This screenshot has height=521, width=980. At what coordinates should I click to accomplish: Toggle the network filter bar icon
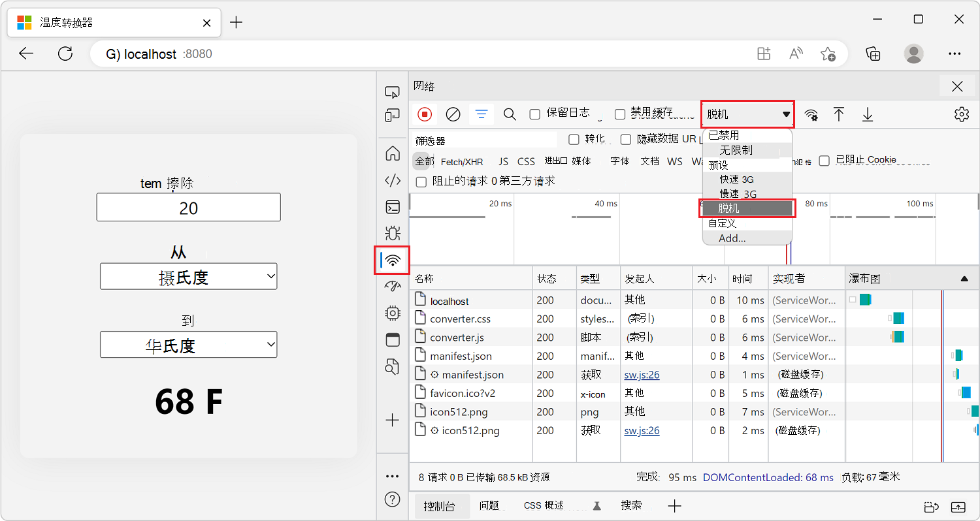click(x=482, y=114)
